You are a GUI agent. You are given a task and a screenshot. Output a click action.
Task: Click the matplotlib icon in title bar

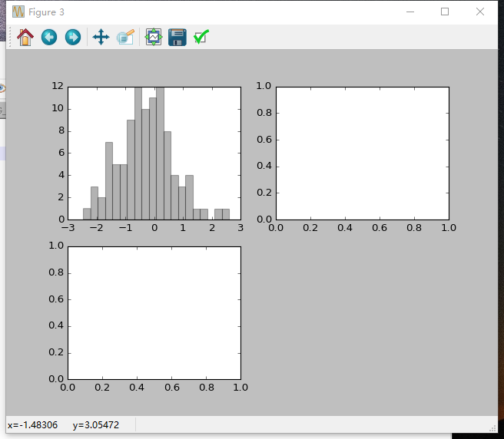[18, 12]
